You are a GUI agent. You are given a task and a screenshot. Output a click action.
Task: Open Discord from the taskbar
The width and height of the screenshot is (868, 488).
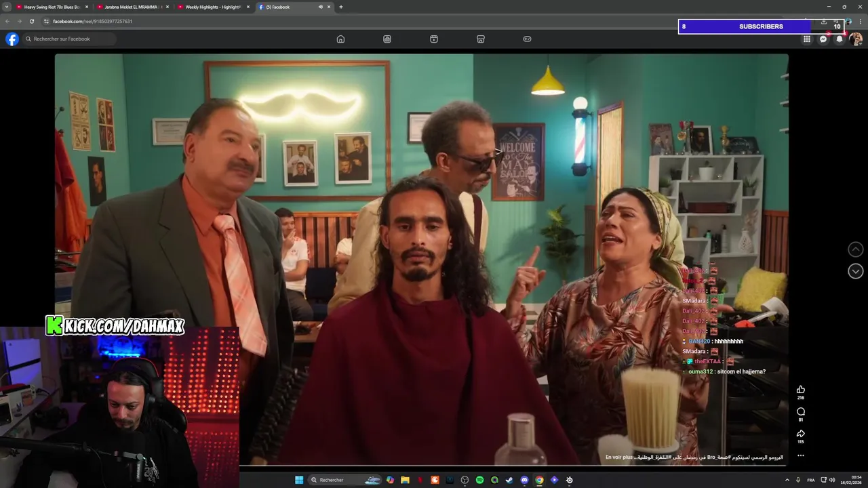tap(524, 480)
